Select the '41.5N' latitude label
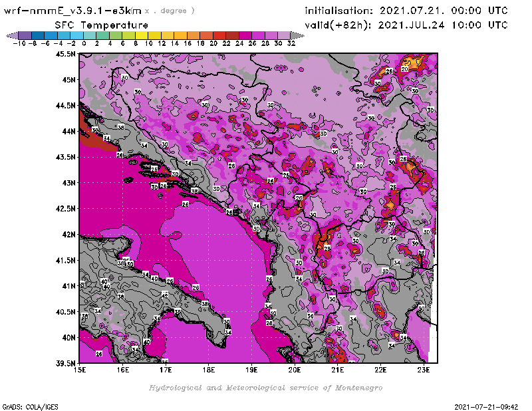 coord(65,260)
